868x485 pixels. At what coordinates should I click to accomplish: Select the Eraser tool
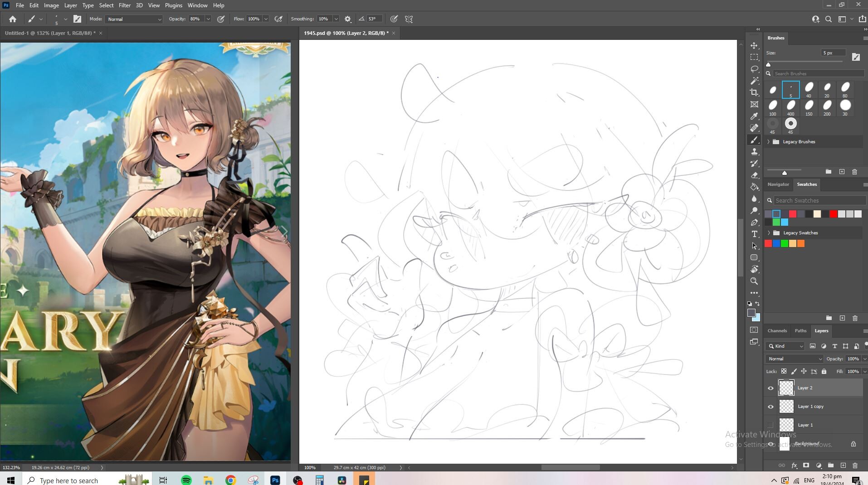click(x=754, y=175)
